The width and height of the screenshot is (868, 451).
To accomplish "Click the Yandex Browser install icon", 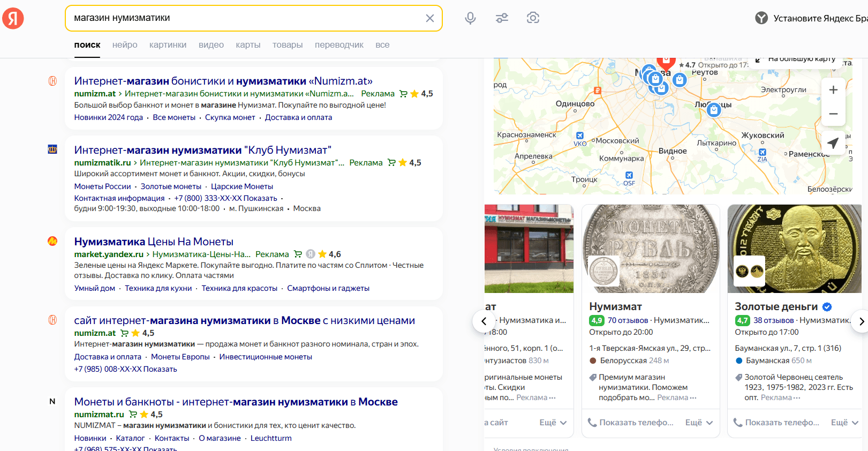I will (x=761, y=18).
